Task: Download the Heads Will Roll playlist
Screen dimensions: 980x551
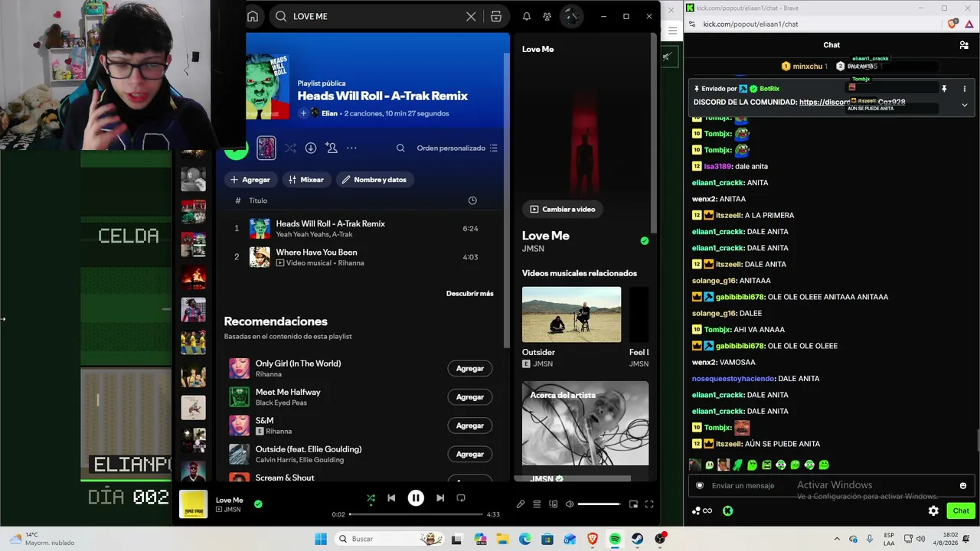Action: pos(311,148)
